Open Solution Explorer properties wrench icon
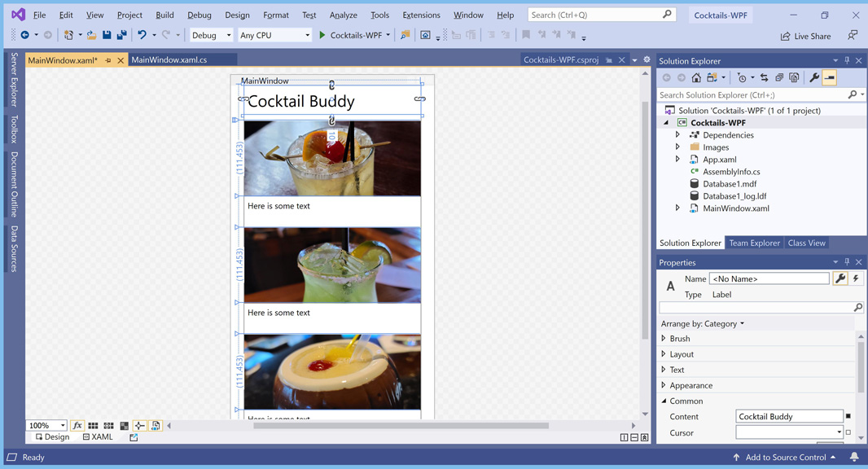This screenshot has width=868, height=469. (813, 78)
